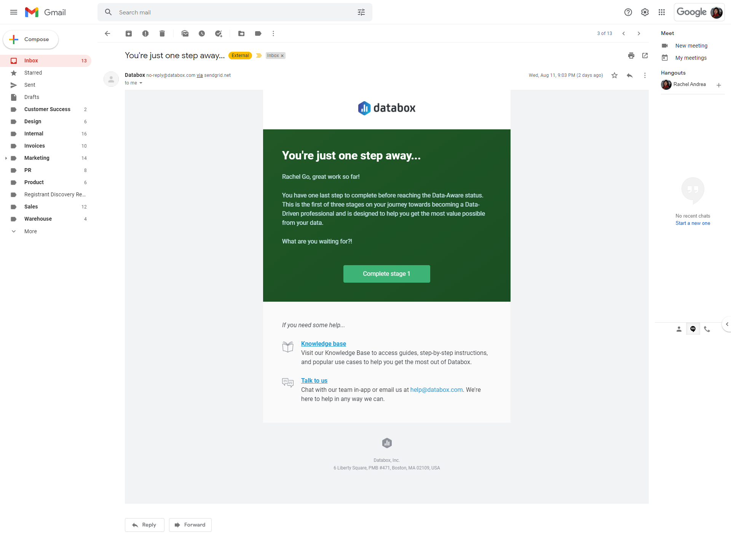
Task: Add this email to Tasks
Action: coord(219,33)
